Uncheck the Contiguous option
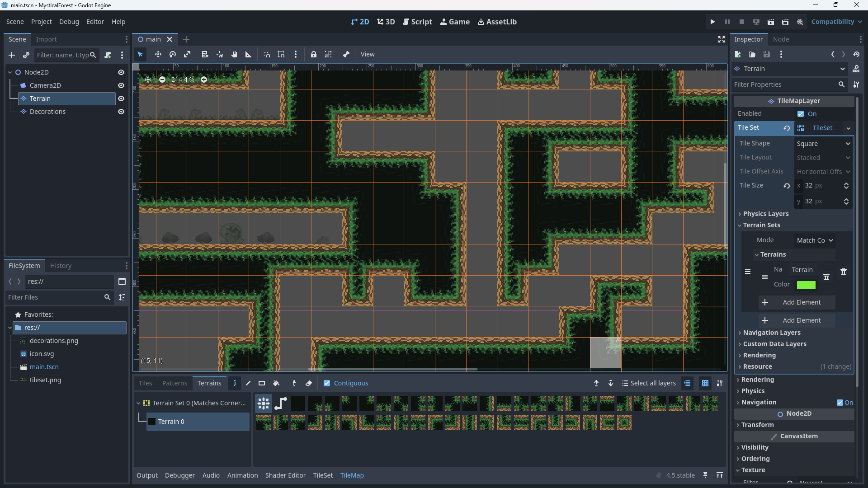 point(327,383)
